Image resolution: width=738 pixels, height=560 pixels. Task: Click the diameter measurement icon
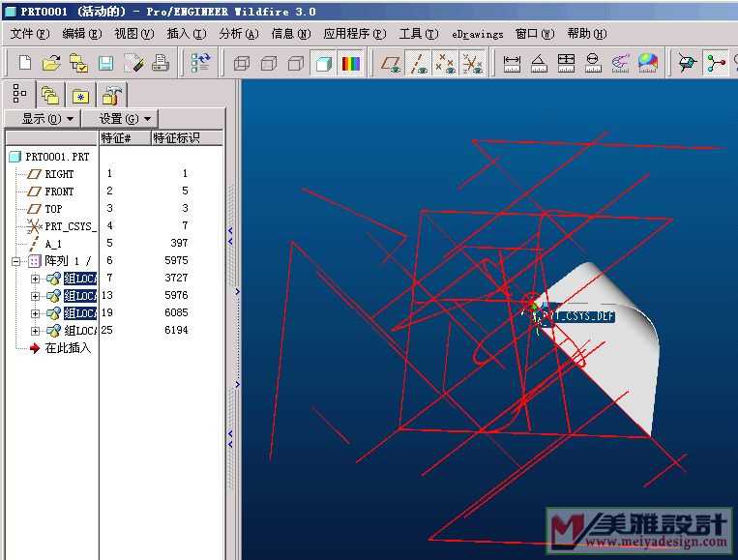(593, 63)
